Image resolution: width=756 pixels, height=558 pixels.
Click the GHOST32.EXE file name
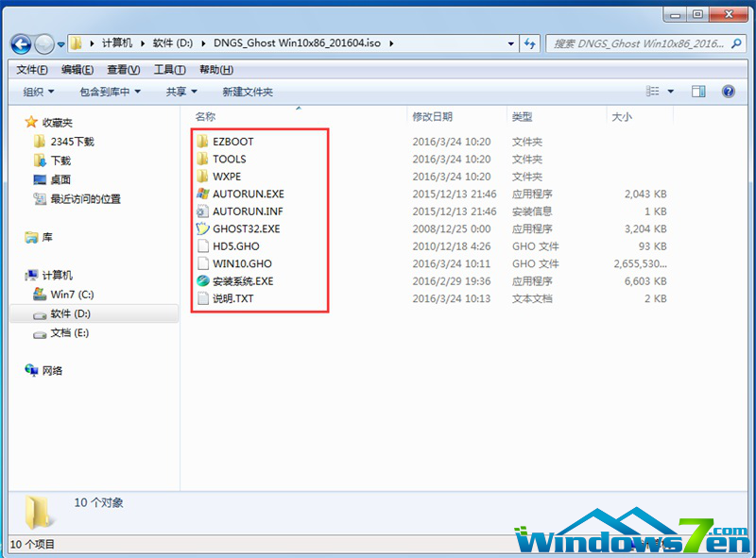pyautogui.click(x=247, y=228)
